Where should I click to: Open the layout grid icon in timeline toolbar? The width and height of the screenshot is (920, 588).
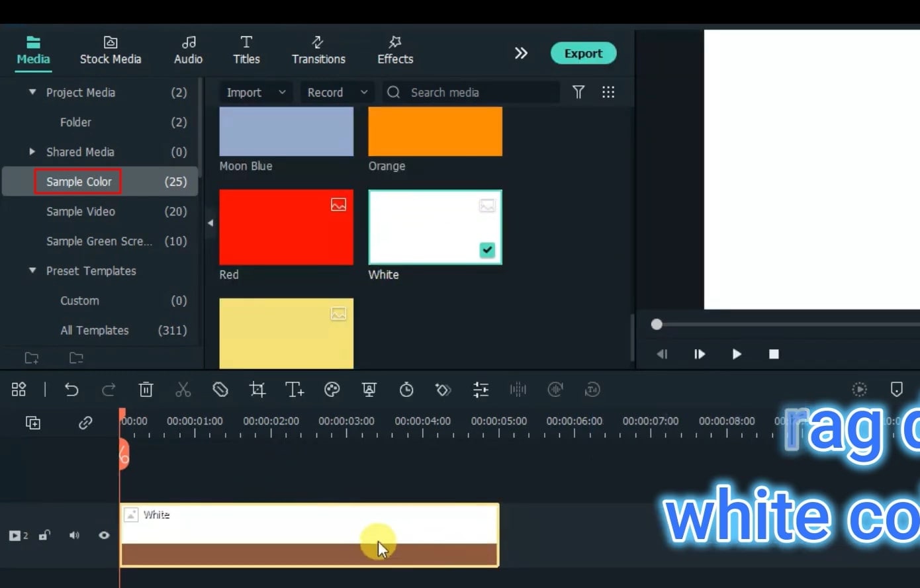(19, 390)
